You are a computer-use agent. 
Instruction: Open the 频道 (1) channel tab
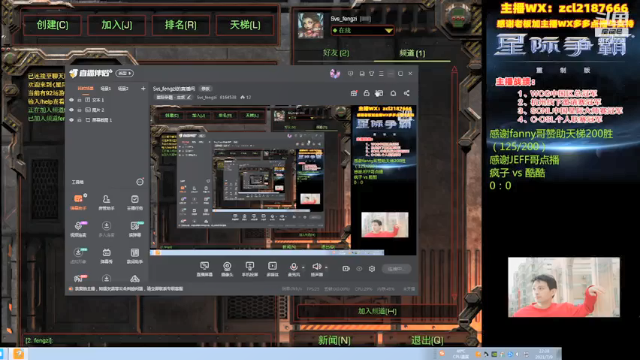click(412, 53)
